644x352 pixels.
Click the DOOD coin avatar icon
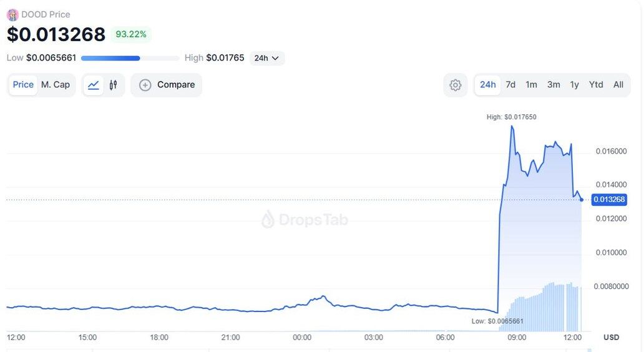click(12, 14)
